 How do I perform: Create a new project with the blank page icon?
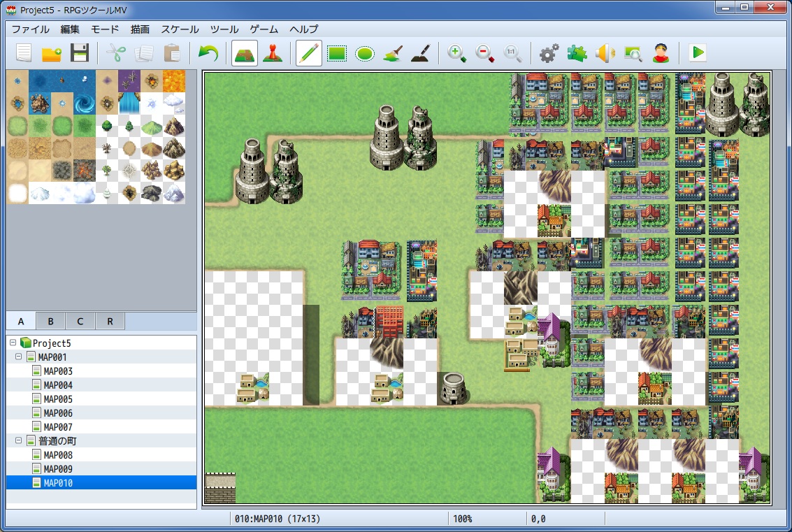(24, 52)
